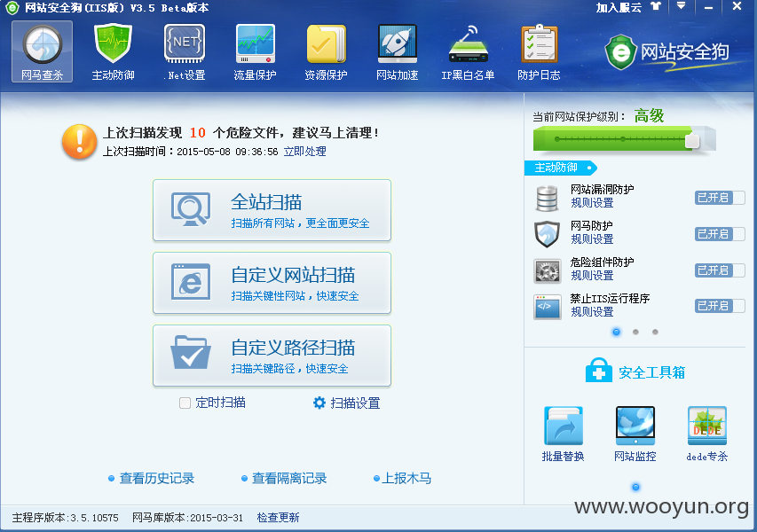Click the 危险组件防护 gear icon
Image resolution: width=757 pixels, height=532 pixels.
click(x=547, y=270)
